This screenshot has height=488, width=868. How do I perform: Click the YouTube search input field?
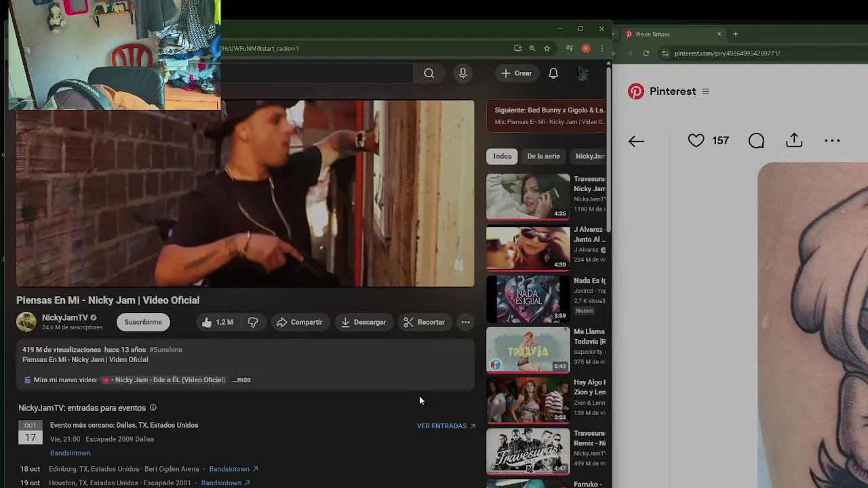pos(316,73)
